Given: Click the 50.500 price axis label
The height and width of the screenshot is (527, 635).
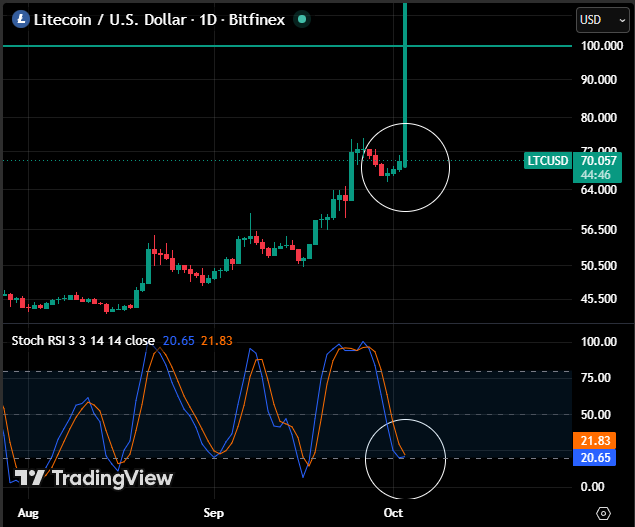Looking at the screenshot, I should [599, 266].
